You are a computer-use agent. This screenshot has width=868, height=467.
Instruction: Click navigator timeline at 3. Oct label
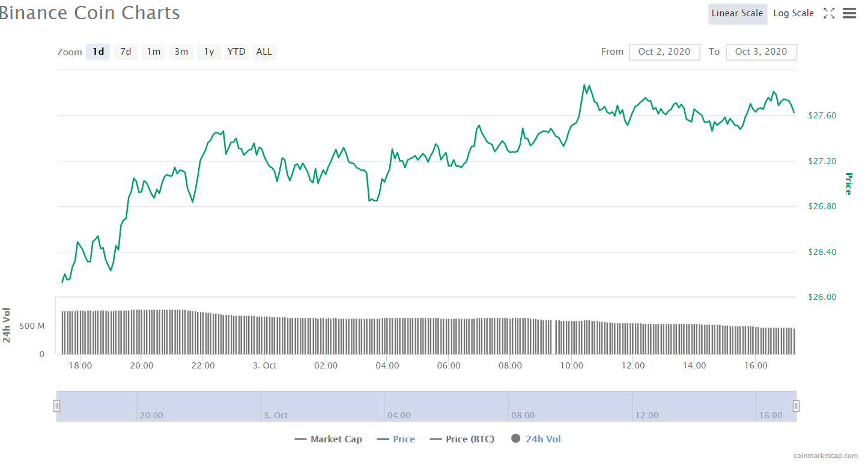coord(276,415)
